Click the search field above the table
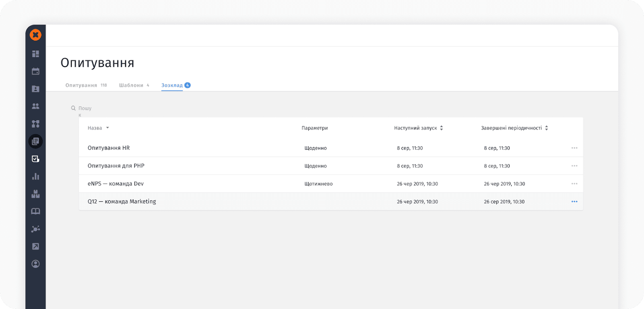Viewport: 644px width, 309px height. point(85,108)
